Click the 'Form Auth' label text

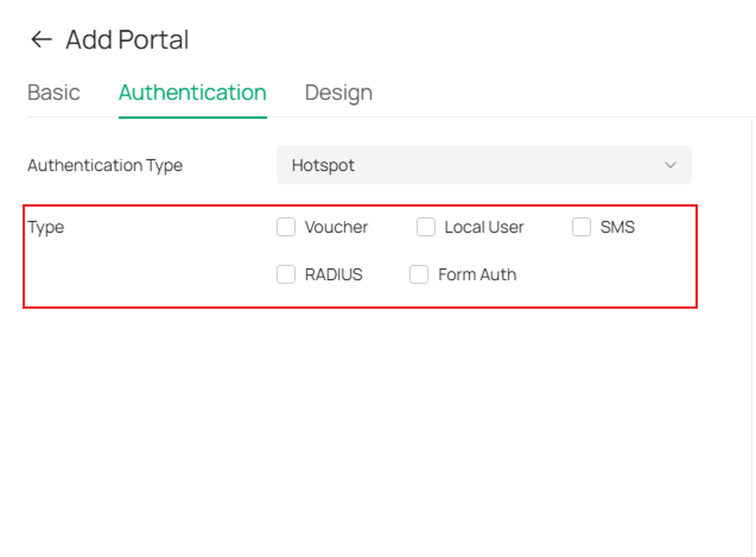click(477, 274)
